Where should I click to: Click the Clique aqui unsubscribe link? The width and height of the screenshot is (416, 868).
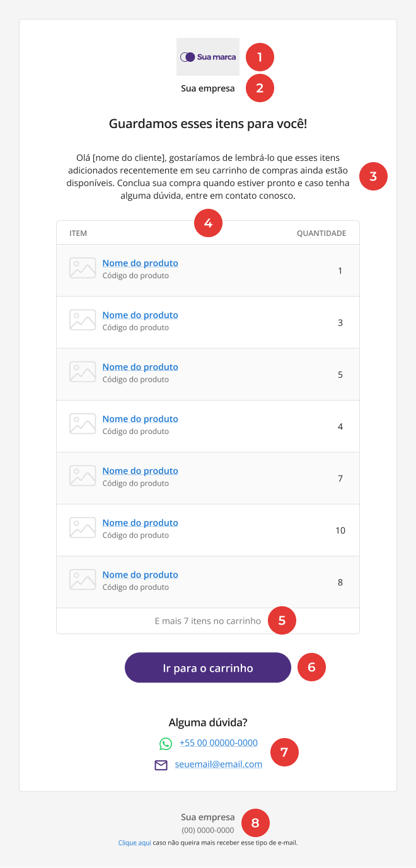(134, 842)
